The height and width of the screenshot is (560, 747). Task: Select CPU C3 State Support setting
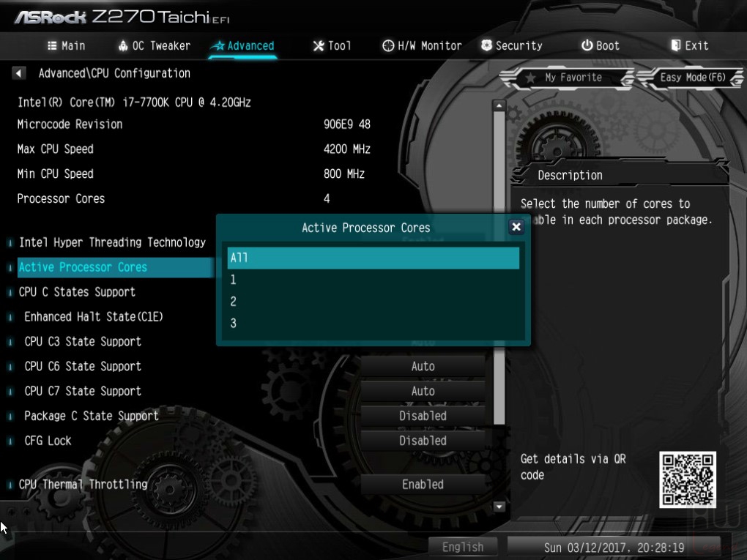pyautogui.click(x=83, y=341)
